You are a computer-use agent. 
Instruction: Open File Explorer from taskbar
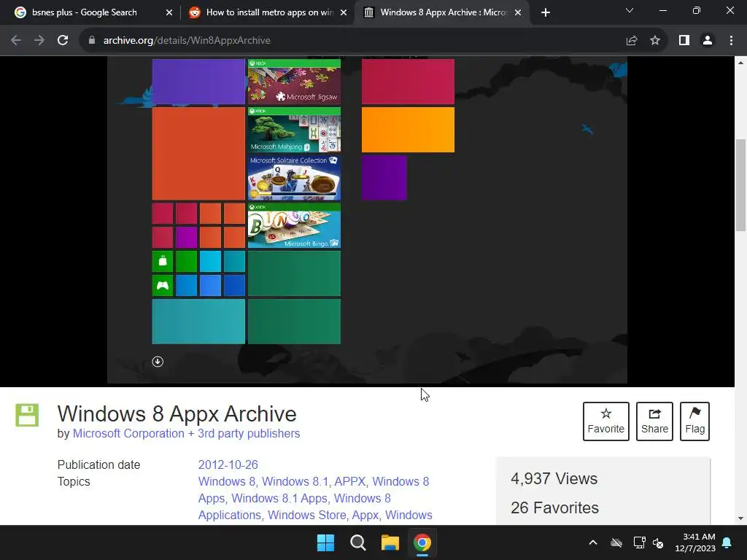(390, 542)
